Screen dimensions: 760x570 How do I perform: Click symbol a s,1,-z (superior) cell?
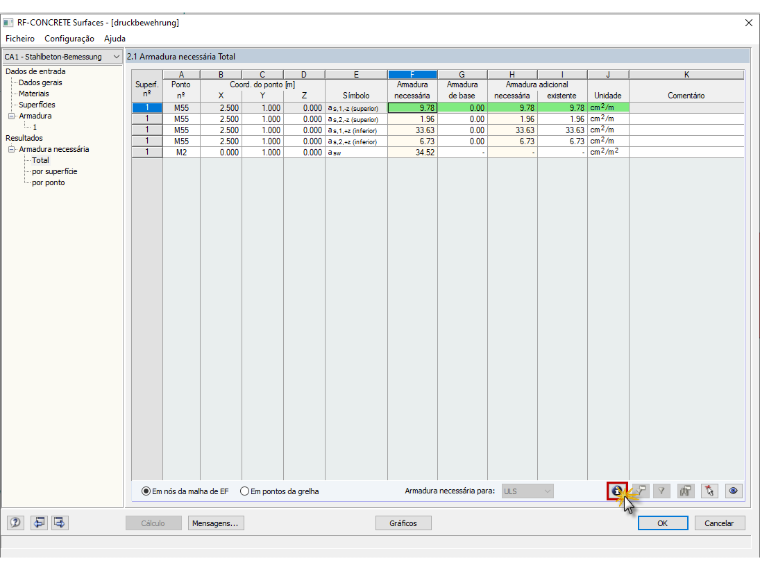356,108
